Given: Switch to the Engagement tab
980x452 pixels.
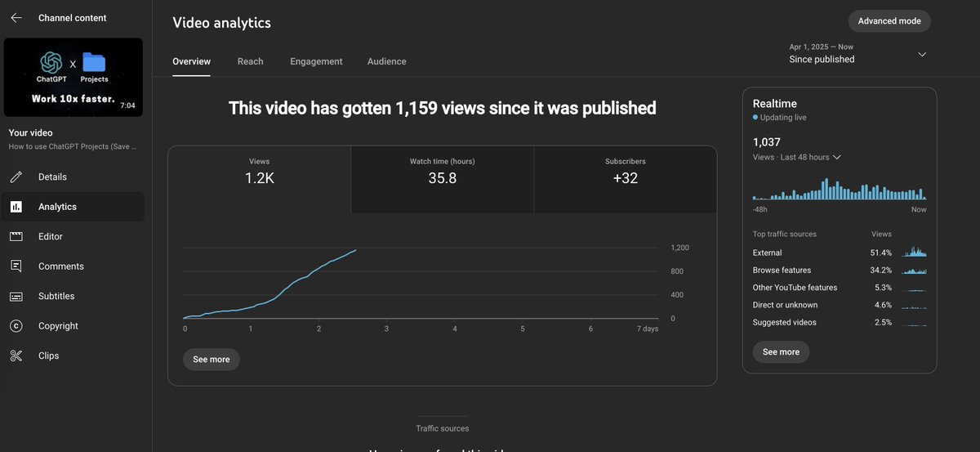Looking at the screenshot, I should [x=316, y=61].
